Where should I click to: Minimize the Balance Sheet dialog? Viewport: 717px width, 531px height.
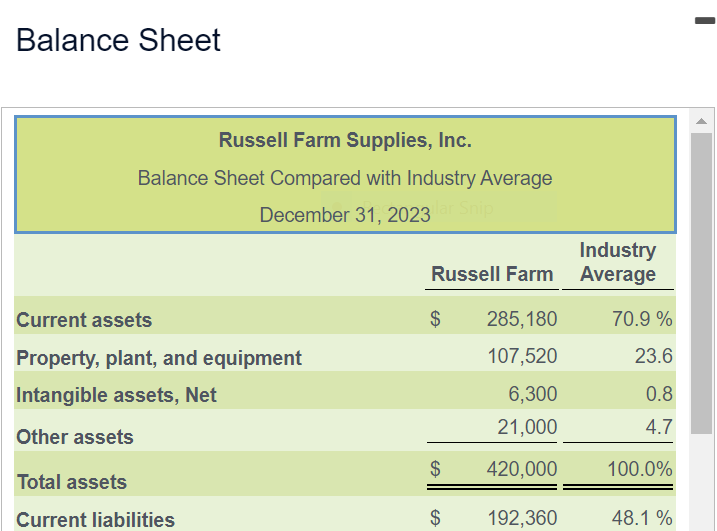click(705, 21)
